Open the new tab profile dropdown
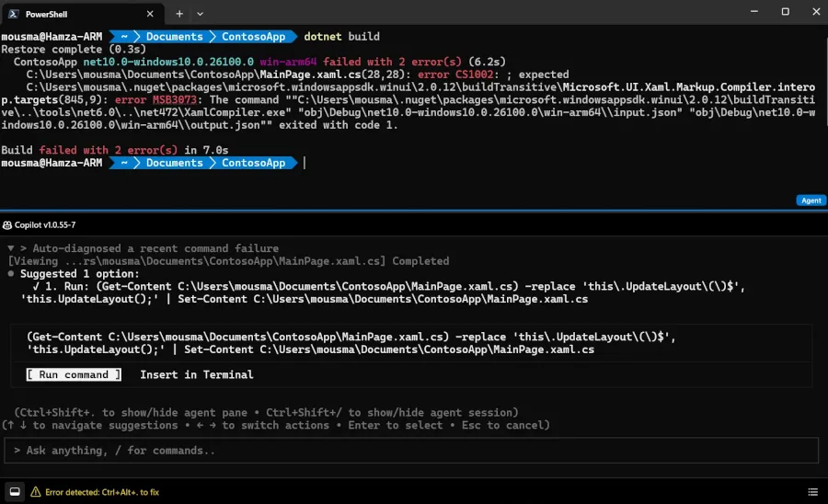828x504 pixels. (201, 14)
